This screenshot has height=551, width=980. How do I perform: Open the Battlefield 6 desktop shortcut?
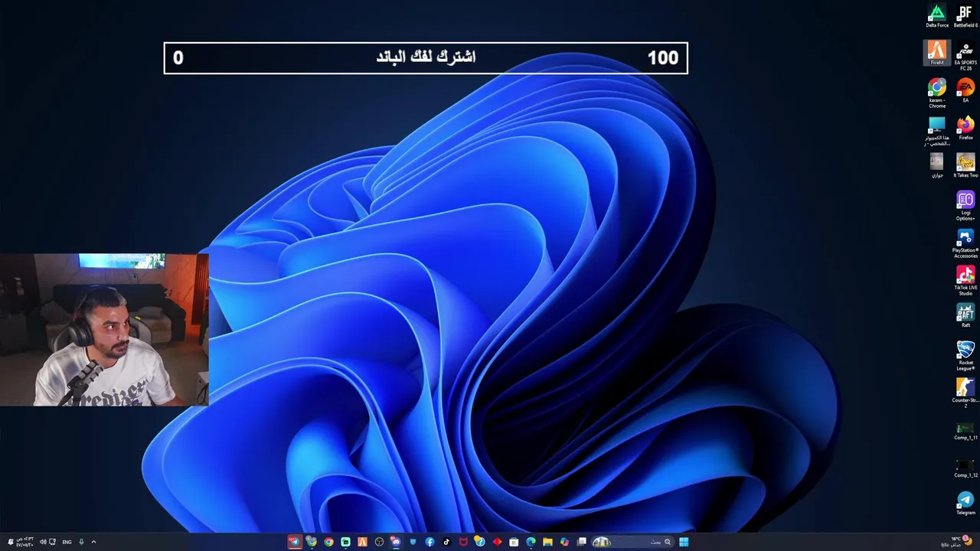point(965,15)
